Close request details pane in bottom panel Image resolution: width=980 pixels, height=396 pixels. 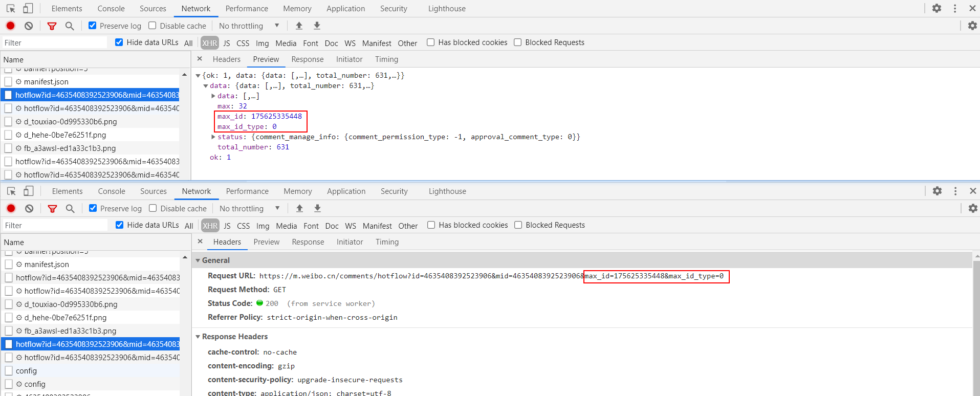pyautogui.click(x=200, y=241)
